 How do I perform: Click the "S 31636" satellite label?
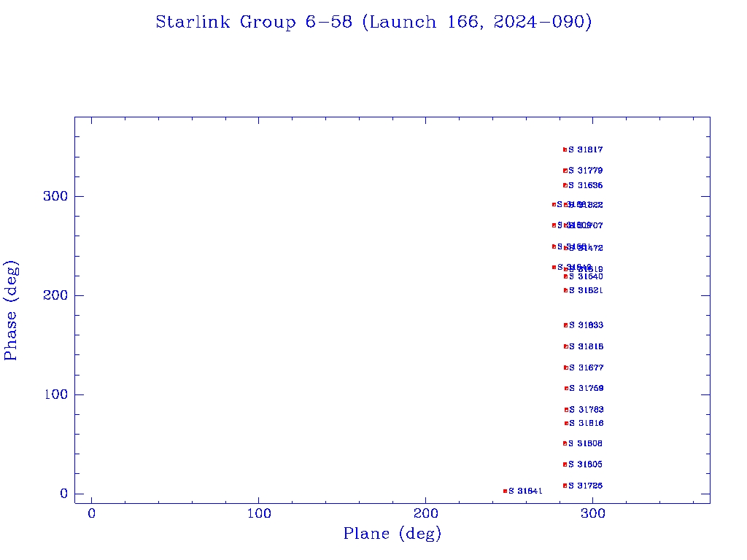click(x=586, y=185)
